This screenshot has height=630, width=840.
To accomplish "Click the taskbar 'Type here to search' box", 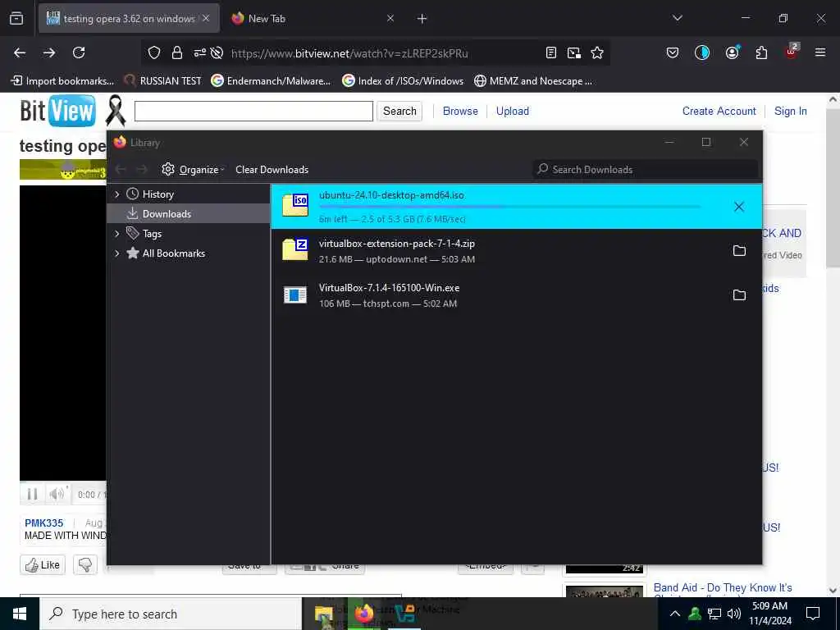I will [171, 614].
